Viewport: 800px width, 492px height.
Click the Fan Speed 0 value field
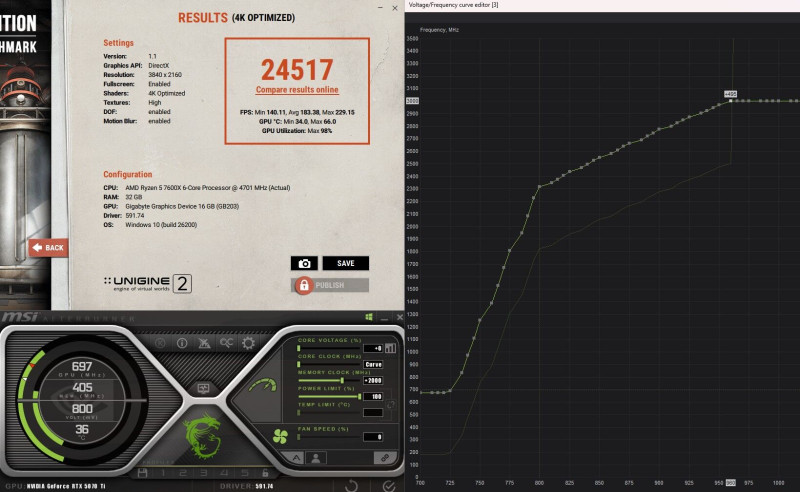pos(373,437)
